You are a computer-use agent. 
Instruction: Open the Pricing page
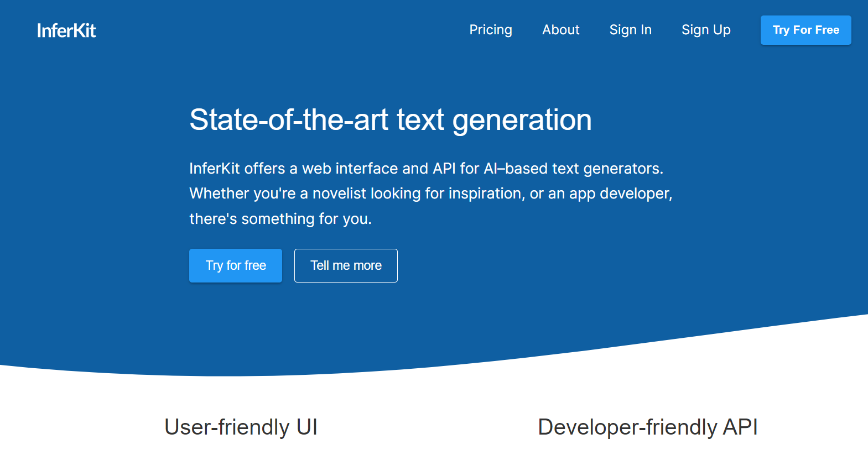click(491, 30)
